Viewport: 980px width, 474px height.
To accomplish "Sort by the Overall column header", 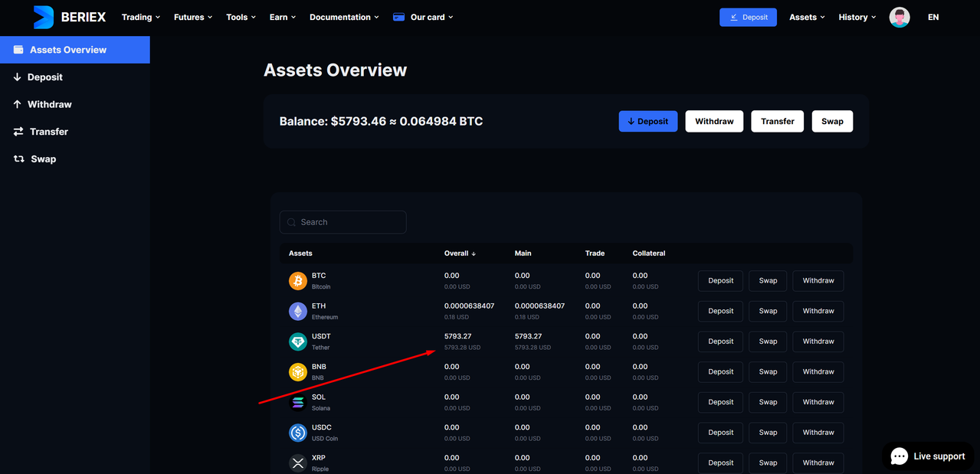I will (460, 253).
